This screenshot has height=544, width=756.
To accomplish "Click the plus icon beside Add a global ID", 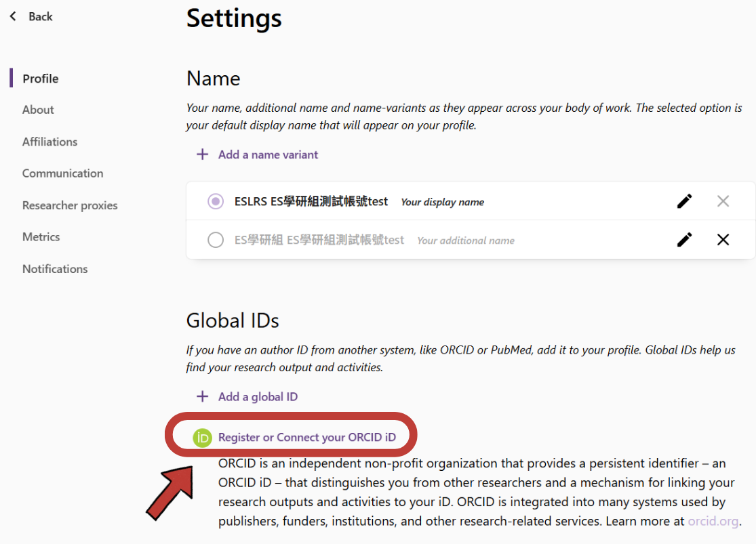I will point(203,396).
